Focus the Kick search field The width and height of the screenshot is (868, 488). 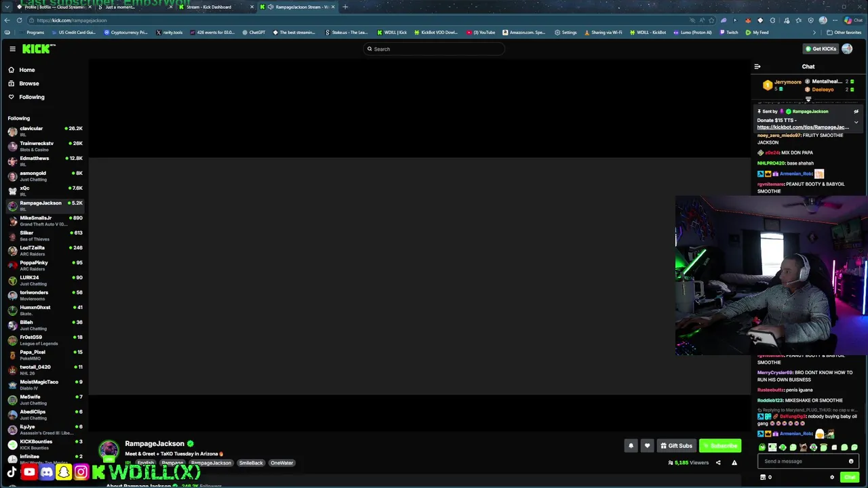pyautogui.click(x=434, y=49)
